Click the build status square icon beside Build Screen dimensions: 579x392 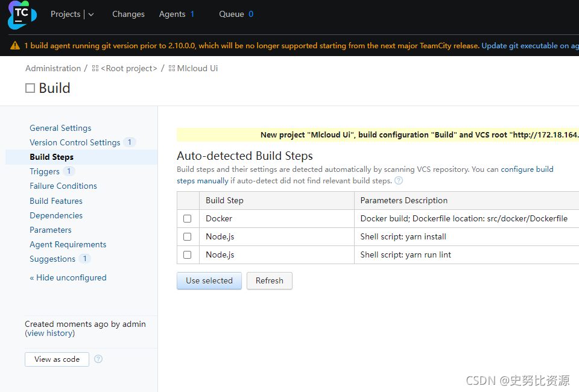(x=30, y=89)
